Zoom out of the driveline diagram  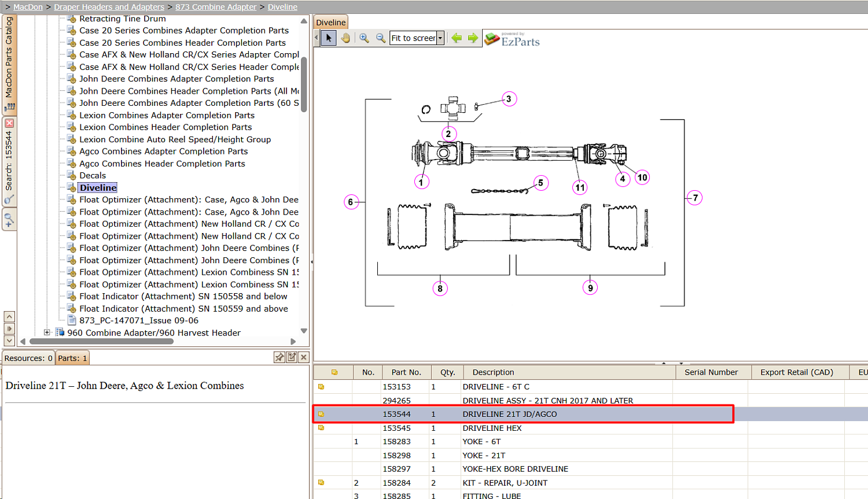point(381,38)
